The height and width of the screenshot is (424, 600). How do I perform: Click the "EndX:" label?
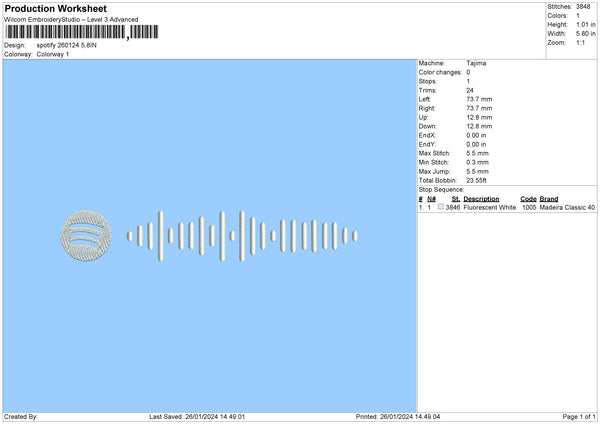tap(427, 135)
